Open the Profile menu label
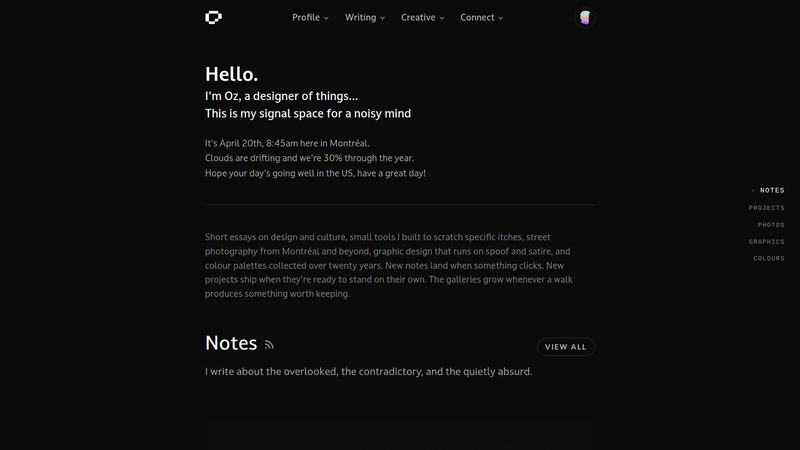This screenshot has height=450, width=800. tap(306, 17)
